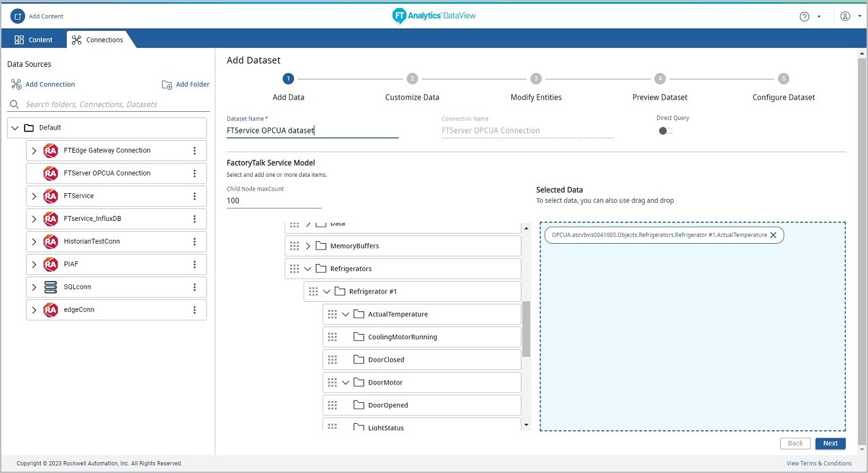Open the help question mark menu
The image size is (868, 473).
coord(804,16)
